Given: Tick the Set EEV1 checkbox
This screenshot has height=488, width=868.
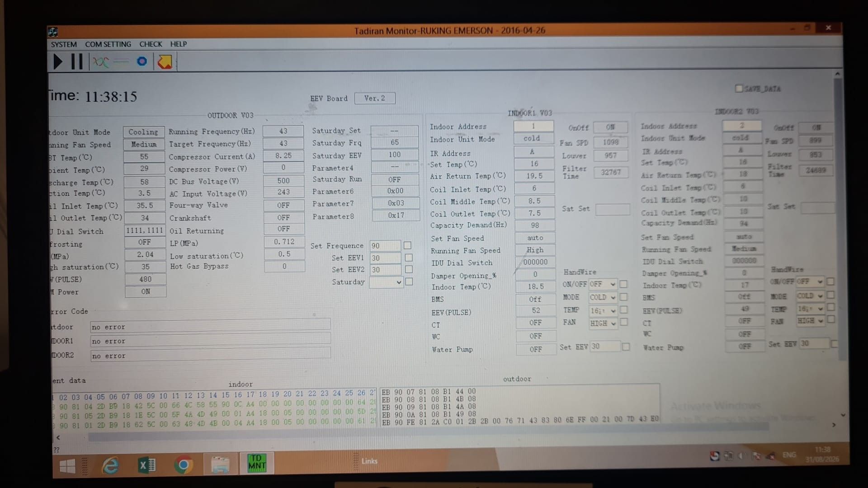Looking at the screenshot, I should click(409, 258).
